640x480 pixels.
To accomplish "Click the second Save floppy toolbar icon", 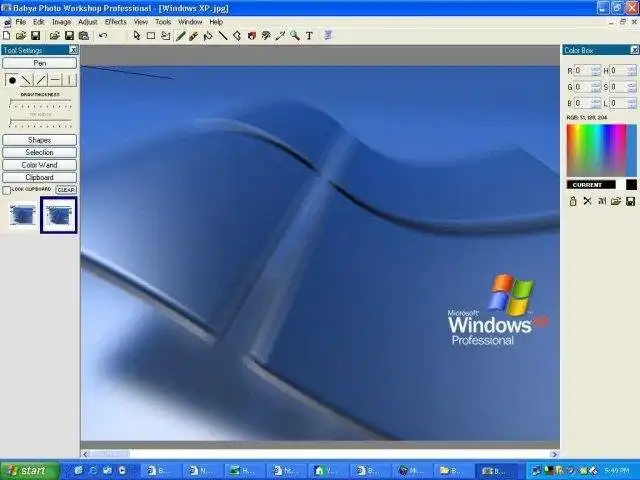I will [x=69, y=36].
